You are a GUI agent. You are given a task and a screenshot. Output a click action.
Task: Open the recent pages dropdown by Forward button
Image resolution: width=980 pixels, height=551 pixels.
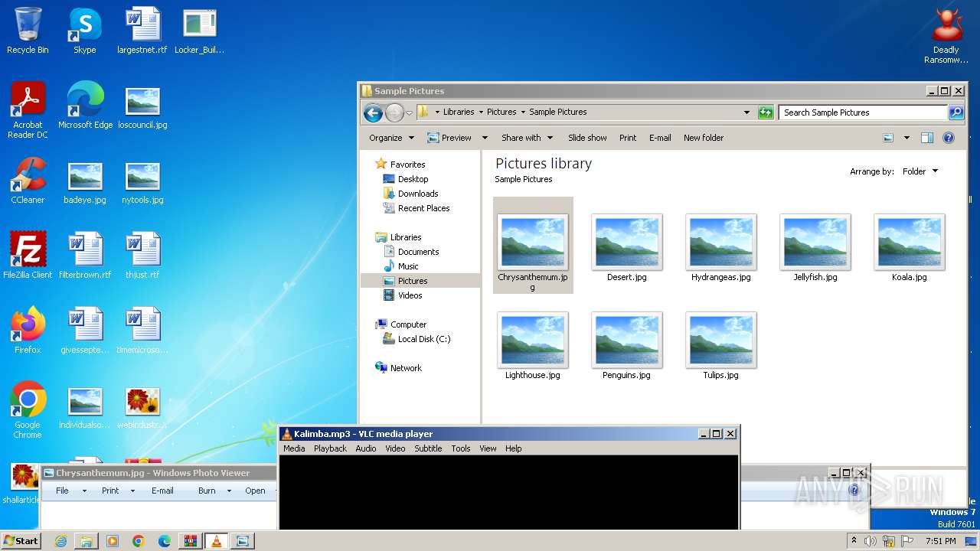click(409, 113)
